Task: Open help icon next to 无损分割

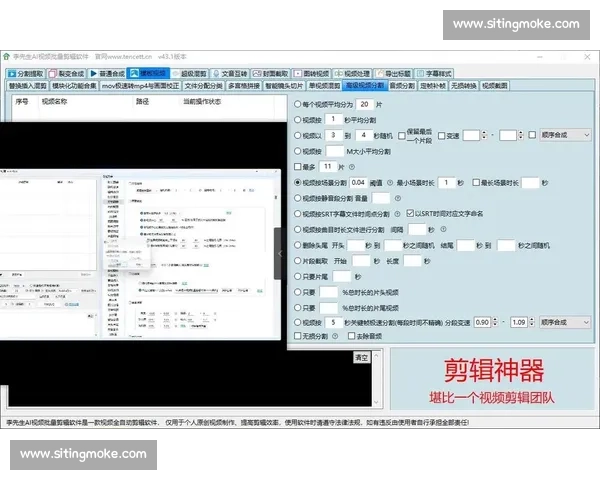Action: click(335, 336)
